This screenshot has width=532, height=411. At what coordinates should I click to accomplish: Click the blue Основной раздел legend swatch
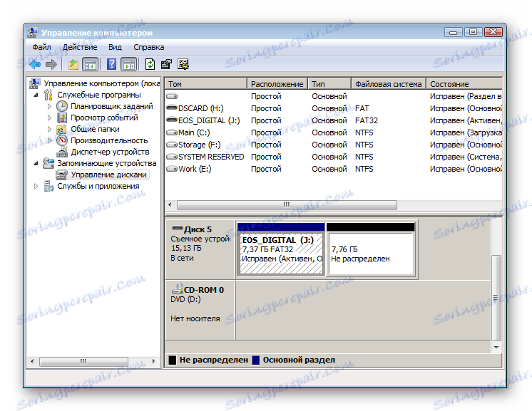click(256, 360)
